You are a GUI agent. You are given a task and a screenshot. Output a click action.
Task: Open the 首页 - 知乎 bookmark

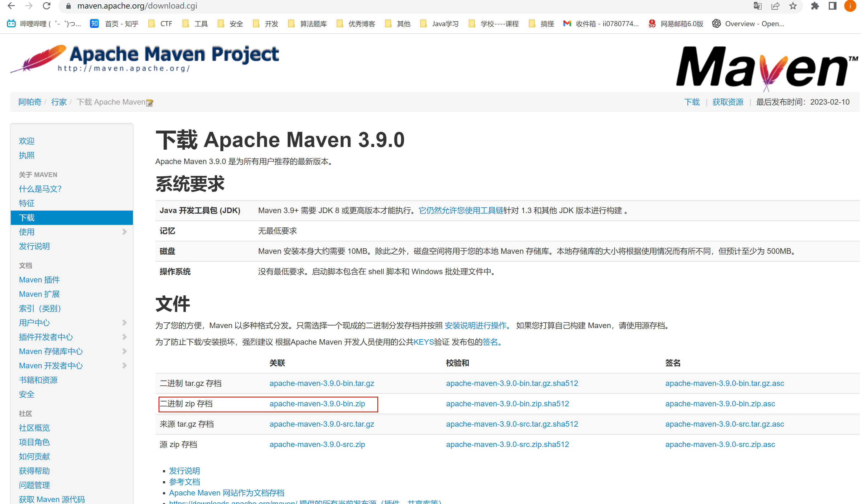pyautogui.click(x=114, y=24)
